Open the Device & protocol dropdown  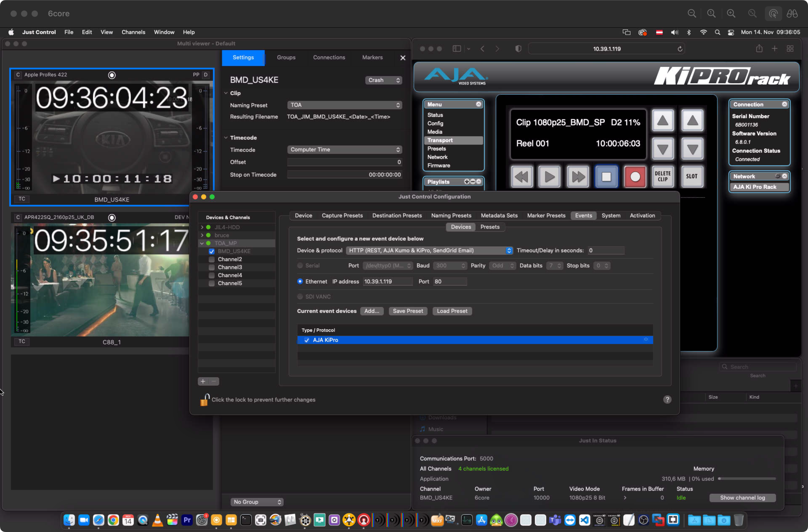(x=429, y=250)
